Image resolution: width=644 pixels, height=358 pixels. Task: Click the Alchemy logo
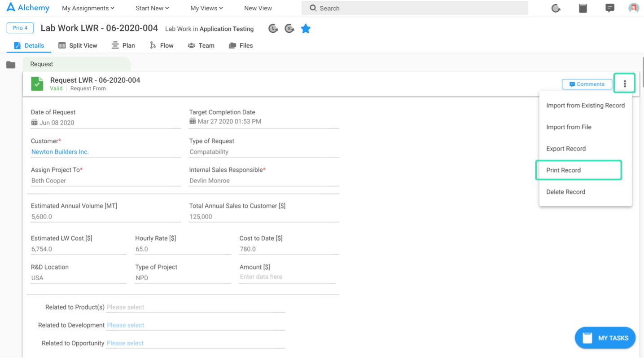coord(28,8)
